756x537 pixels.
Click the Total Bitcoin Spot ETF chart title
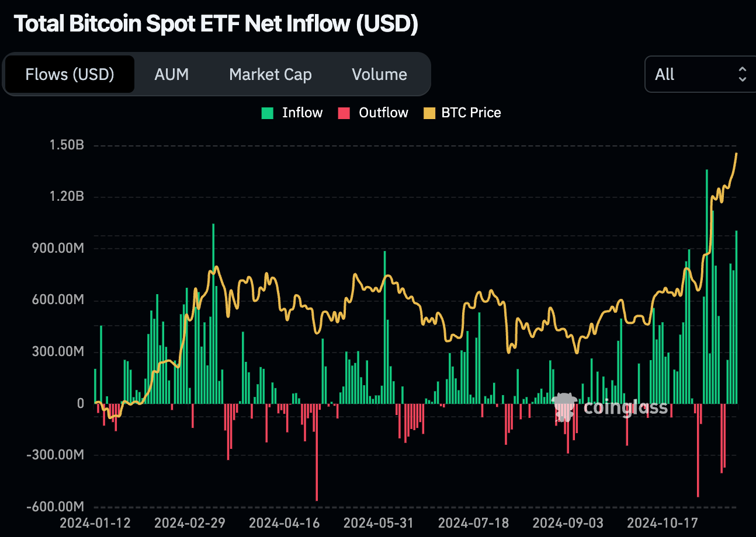216,24
